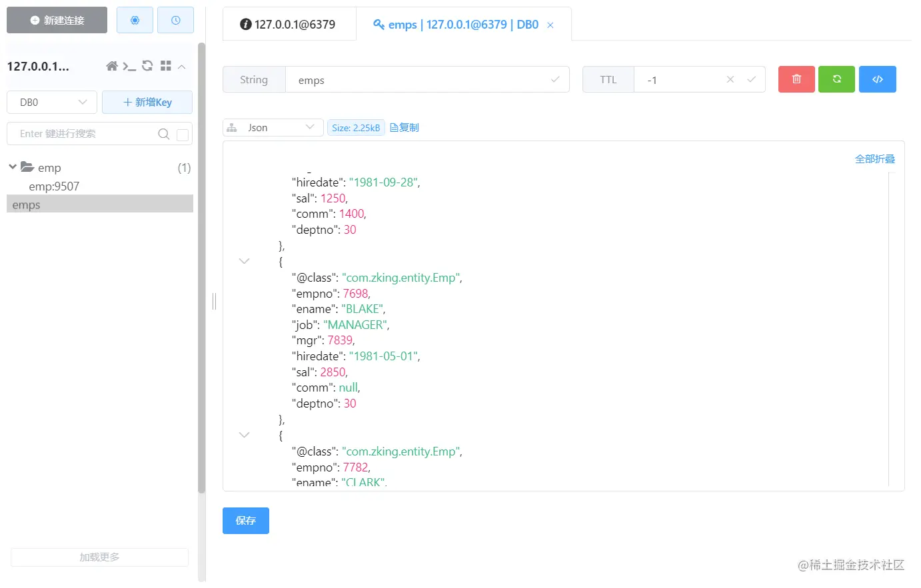Click the 复制 copy link

pos(405,127)
